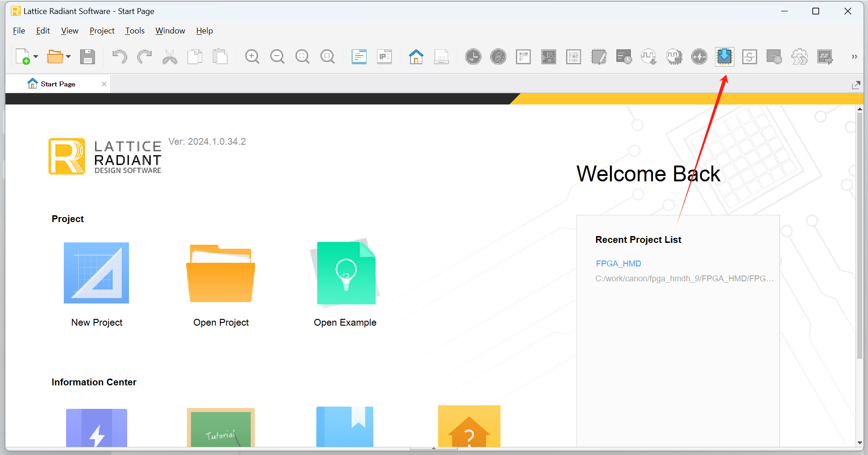Click the Open folder toolbar icon
Screen dimensions: 868x455
pos(55,57)
